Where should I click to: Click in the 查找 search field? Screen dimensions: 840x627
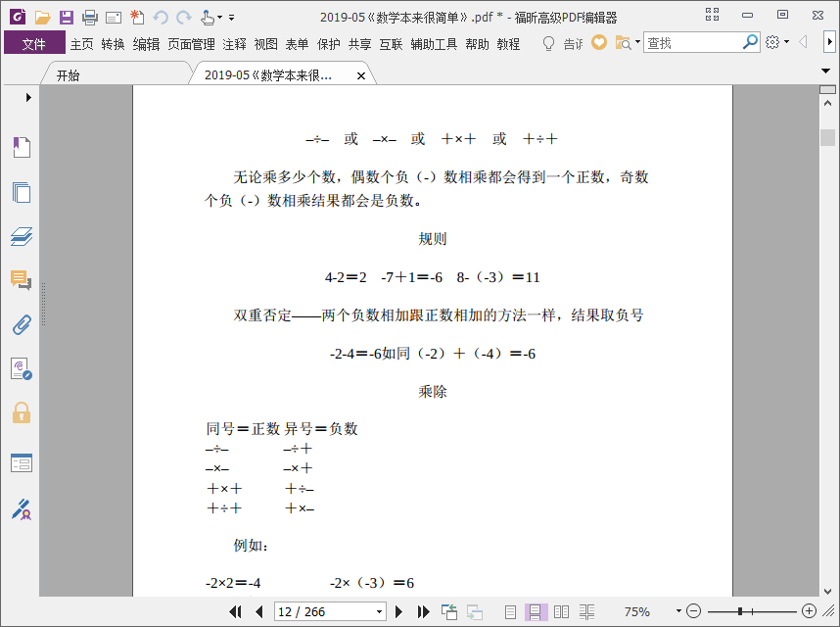click(693, 42)
